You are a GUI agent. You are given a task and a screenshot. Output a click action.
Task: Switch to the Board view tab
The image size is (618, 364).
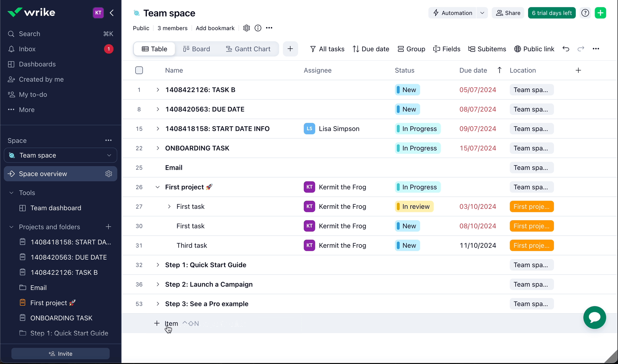[196, 49]
